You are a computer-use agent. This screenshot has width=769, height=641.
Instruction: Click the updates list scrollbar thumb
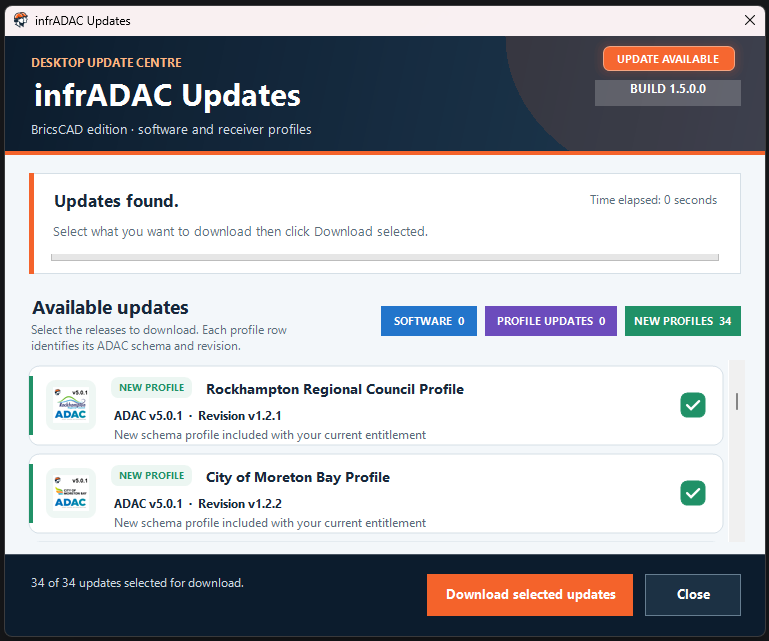(x=737, y=401)
